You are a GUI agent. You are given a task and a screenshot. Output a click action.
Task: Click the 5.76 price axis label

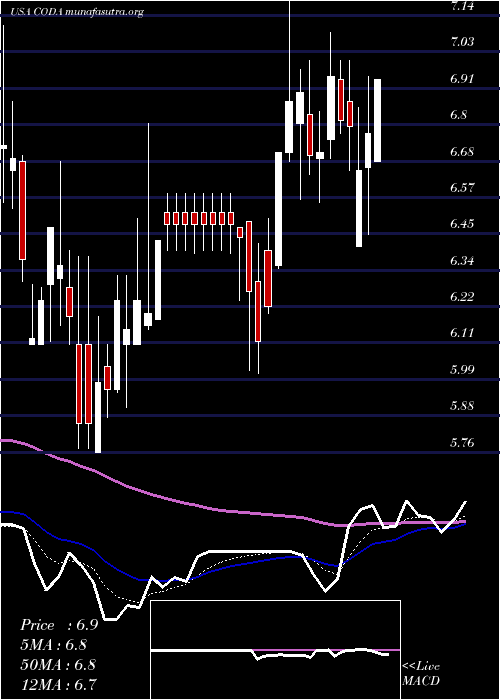point(462,443)
